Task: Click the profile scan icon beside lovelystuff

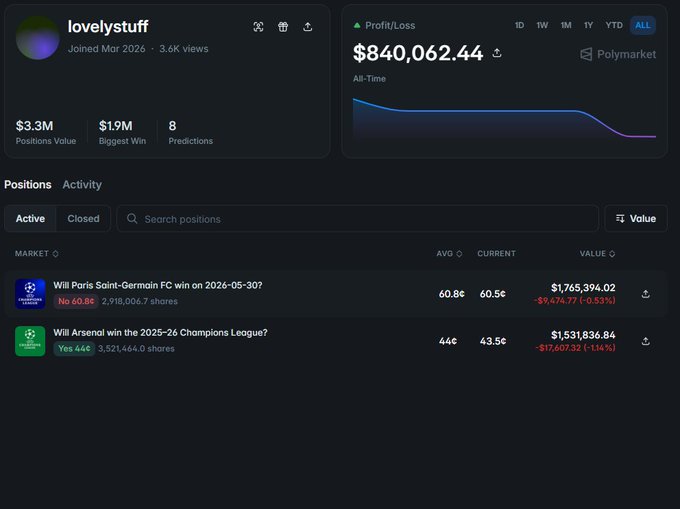Action: pos(258,27)
